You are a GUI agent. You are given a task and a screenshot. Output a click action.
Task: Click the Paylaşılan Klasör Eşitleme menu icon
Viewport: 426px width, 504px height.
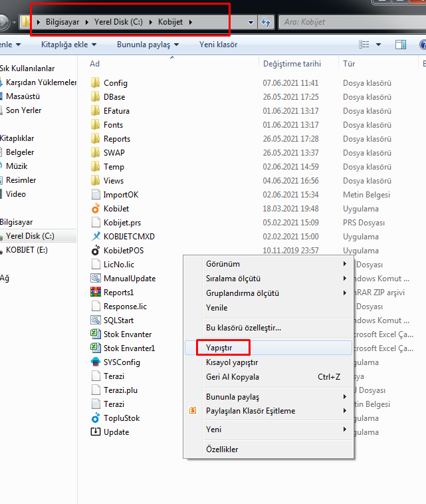point(193,410)
